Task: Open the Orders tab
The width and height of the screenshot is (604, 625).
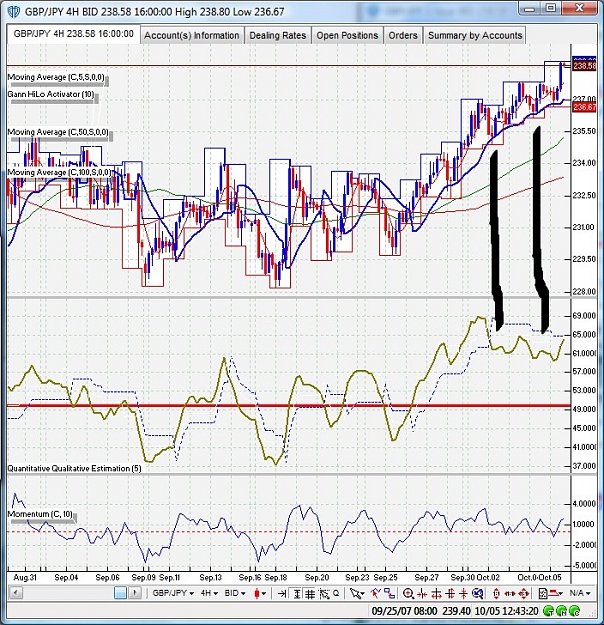Action: pos(403,35)
